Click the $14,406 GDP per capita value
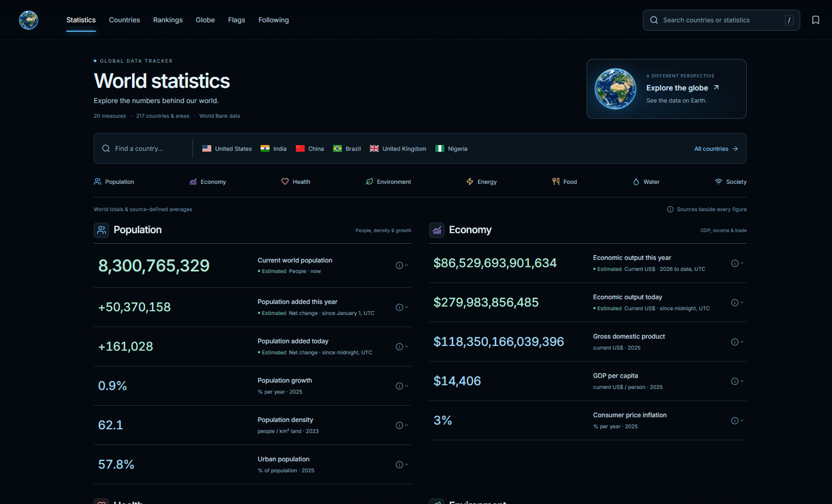This screenshot has height=504, width=832. [x=457, y=381]
